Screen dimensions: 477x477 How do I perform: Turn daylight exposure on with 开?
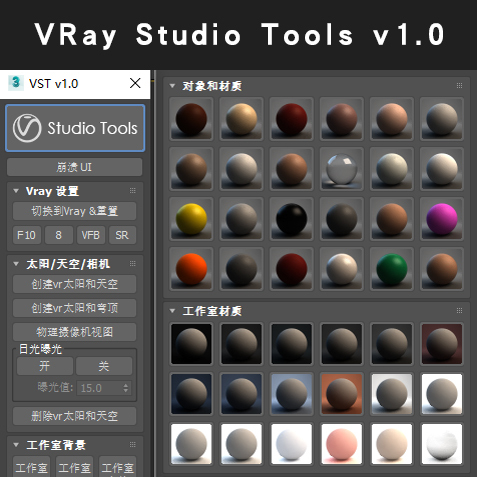coord(45,366)
